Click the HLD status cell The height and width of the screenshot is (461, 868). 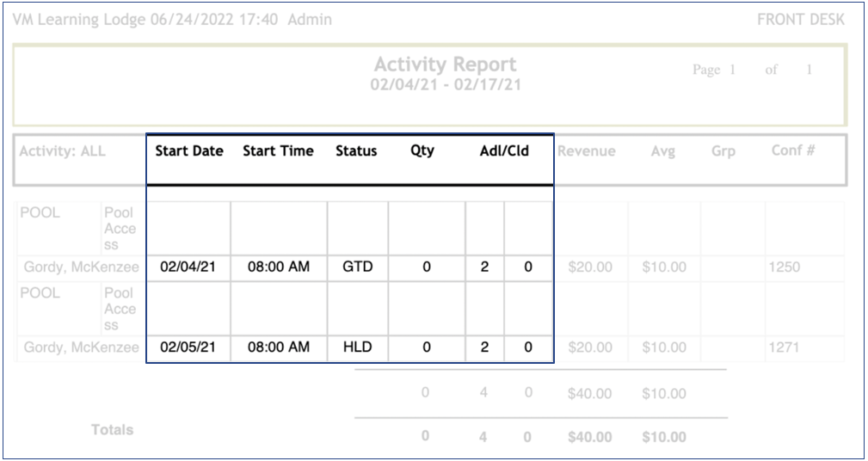click(358, 348)
